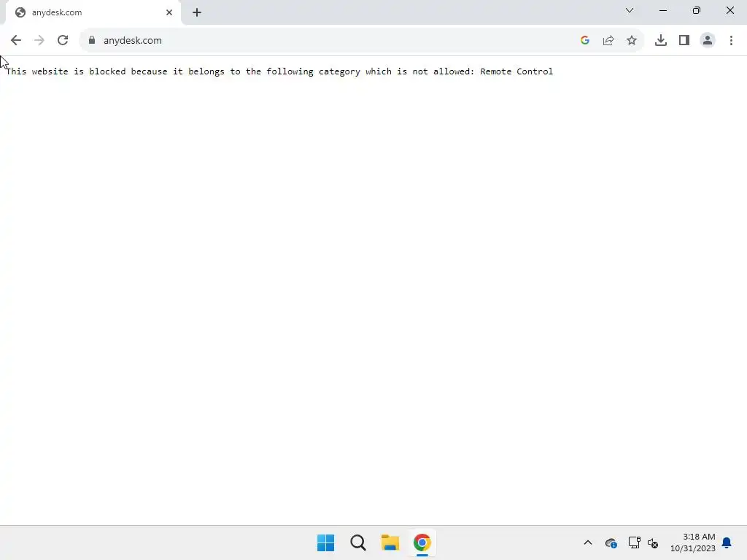Image resolution: width=747 pixels, height=560 pixels.
Task: Click the muted volume tray icon
Action: [x=653, y=542]
